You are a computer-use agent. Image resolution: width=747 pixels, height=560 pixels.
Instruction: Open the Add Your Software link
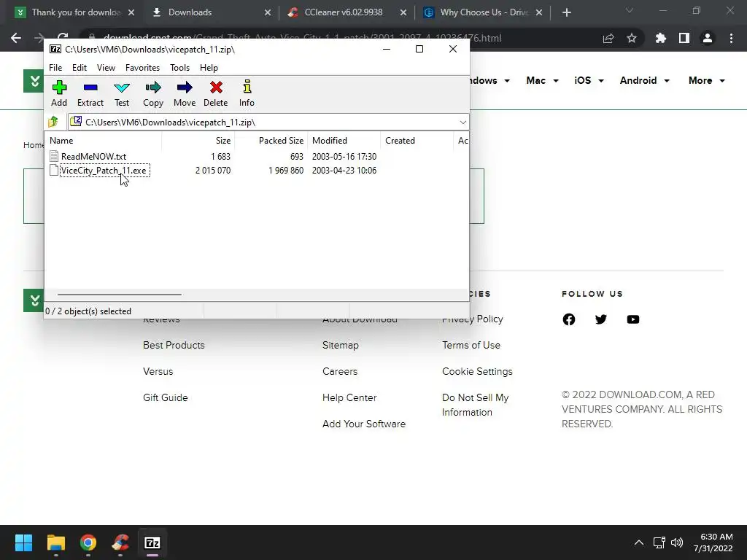[364, 424]
